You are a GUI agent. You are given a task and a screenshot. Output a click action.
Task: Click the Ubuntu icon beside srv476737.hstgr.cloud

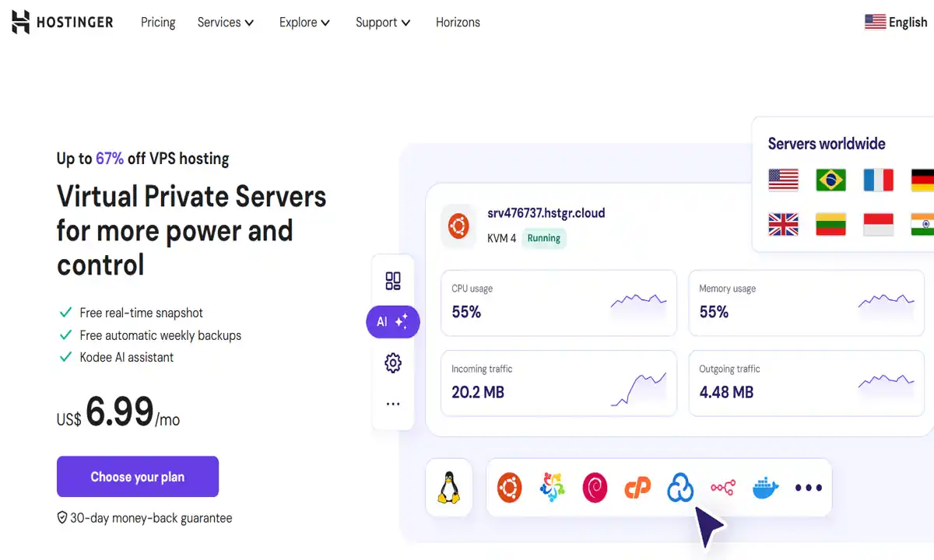click(x=458, y=226)
